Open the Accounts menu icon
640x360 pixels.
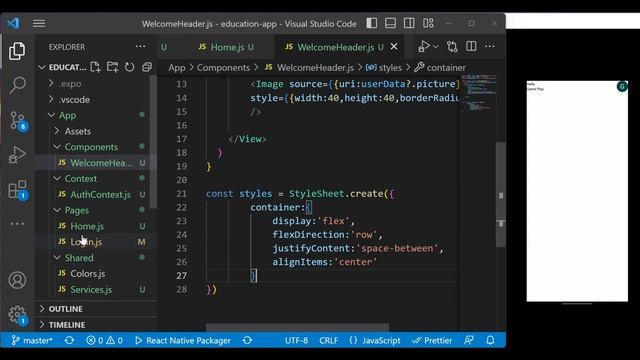pyautogui.click(x=17, y=280)
